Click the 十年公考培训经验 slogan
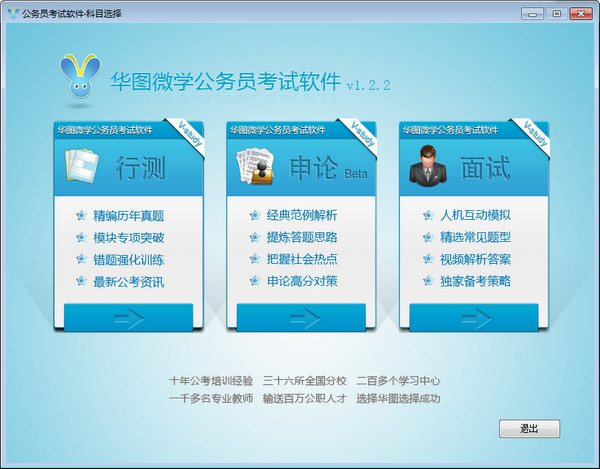The height and width of the screenshot is (469, 600). 211,381
